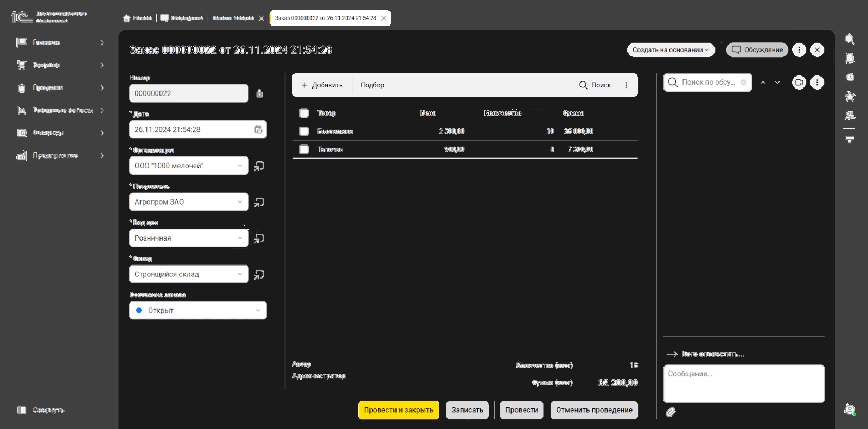Start a video call in discussion

[799, 83]
